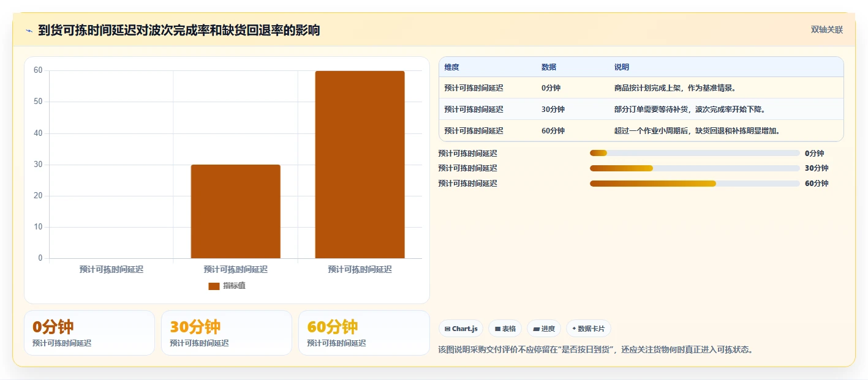
Task: Click the y-axis tick label 40
Action: [x=38, y=133]
